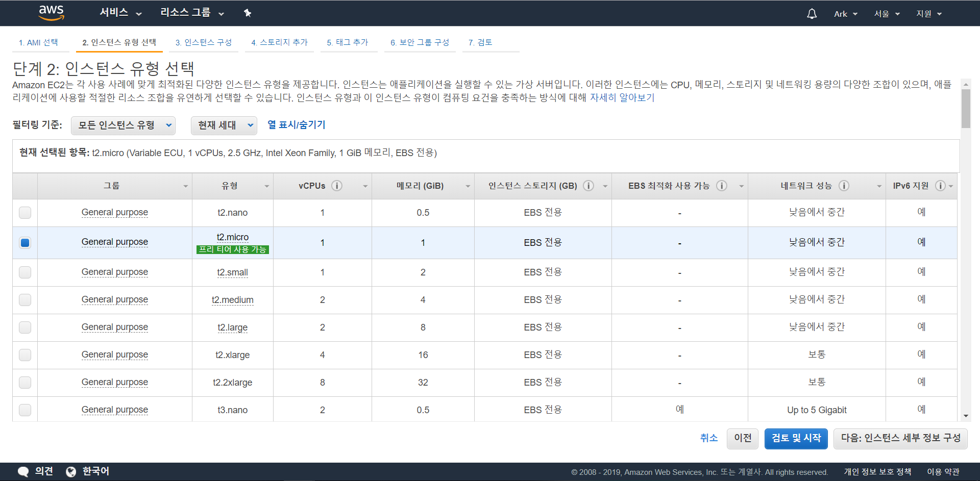
Task: Click the Up to 5 Gigabit cell
Action: tap(817, 410)
